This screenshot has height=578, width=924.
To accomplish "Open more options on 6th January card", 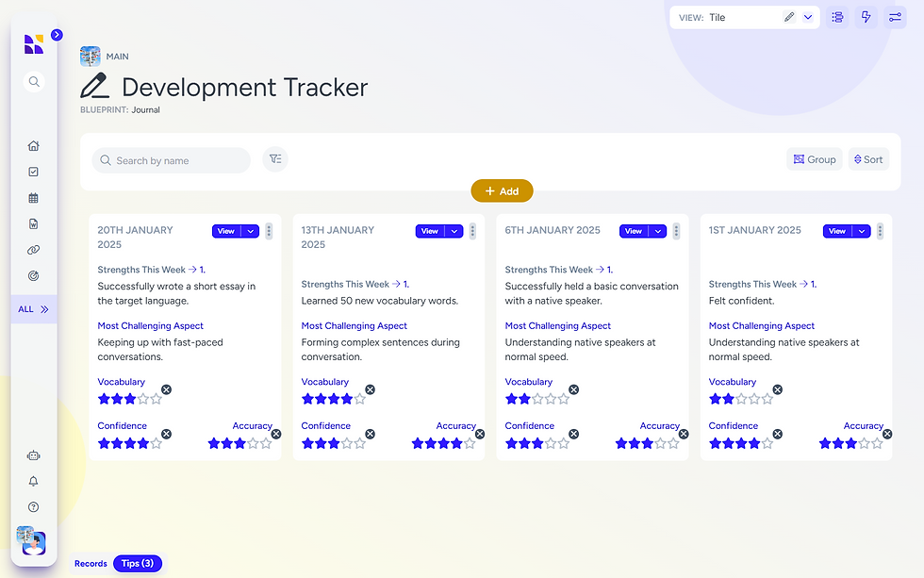I will pyautogui.click(x=677, y=231).
